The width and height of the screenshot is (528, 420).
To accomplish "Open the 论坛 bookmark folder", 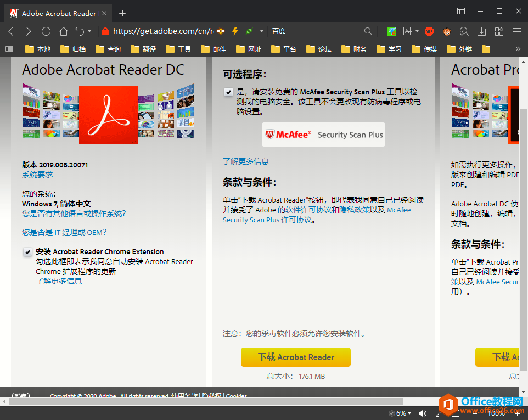I will click(319, 49).
